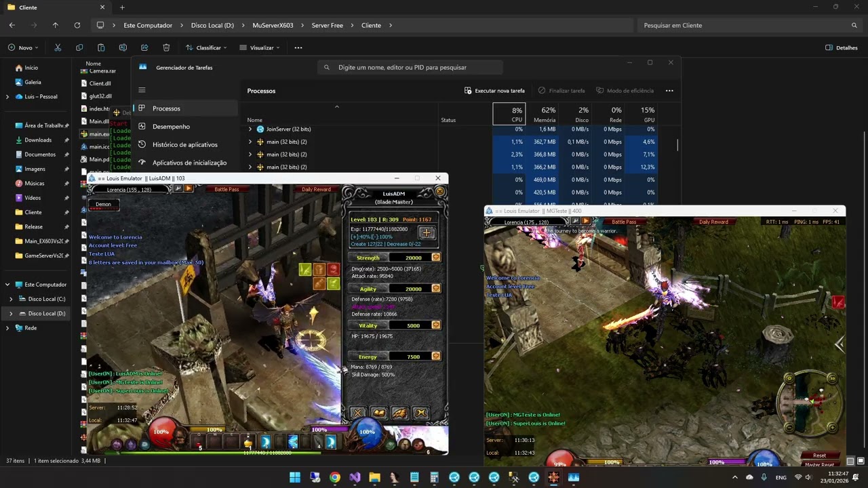
Task: Click Finalizar tarefa button
Action: pos(561,90)
